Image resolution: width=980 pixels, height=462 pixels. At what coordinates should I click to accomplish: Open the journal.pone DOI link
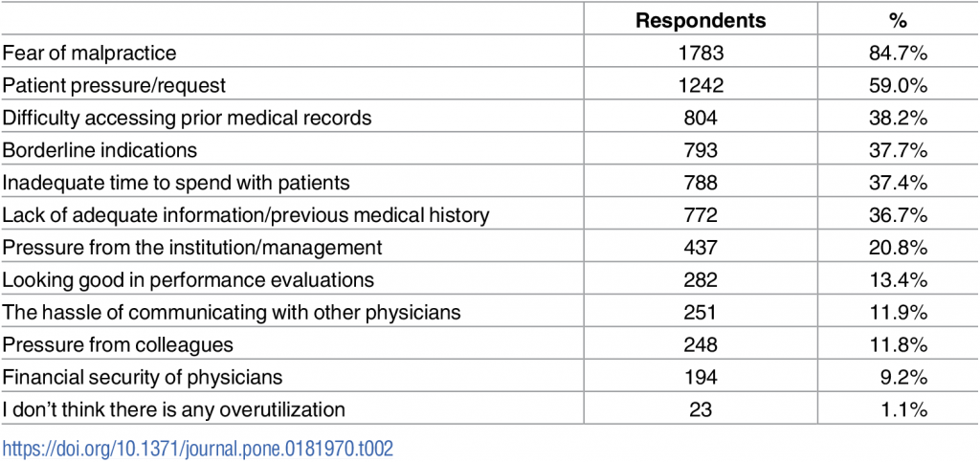[x=197, y=448]
